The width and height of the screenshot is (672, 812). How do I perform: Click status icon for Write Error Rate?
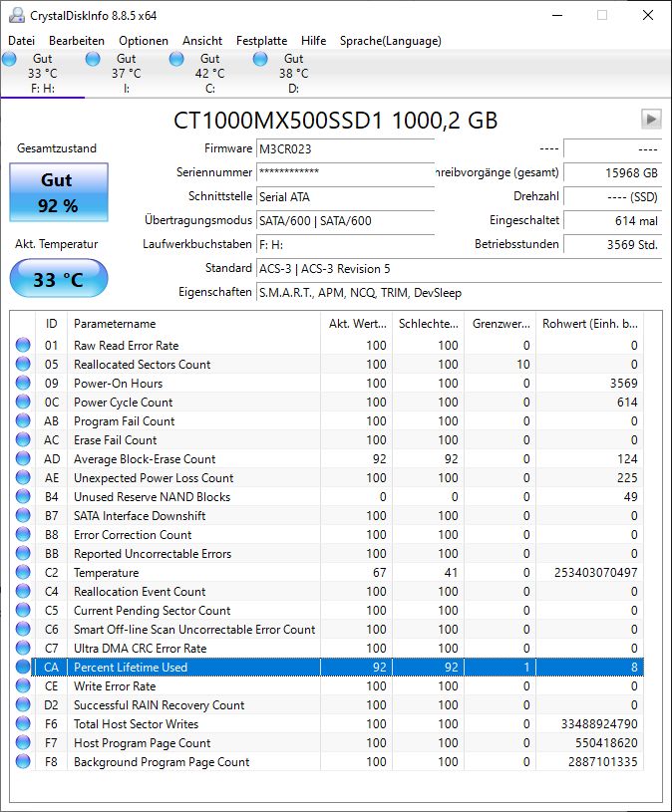[23, 685]
